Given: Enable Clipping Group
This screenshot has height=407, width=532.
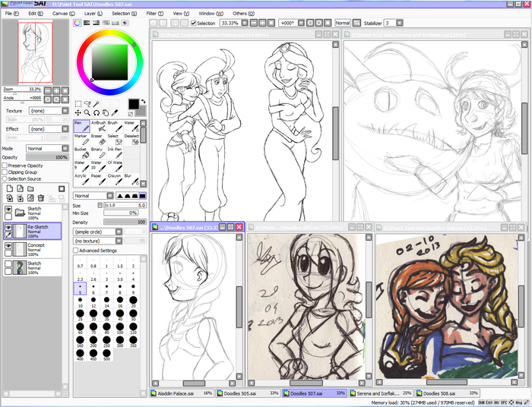Looking at the screenshot, I should [5, 172].
